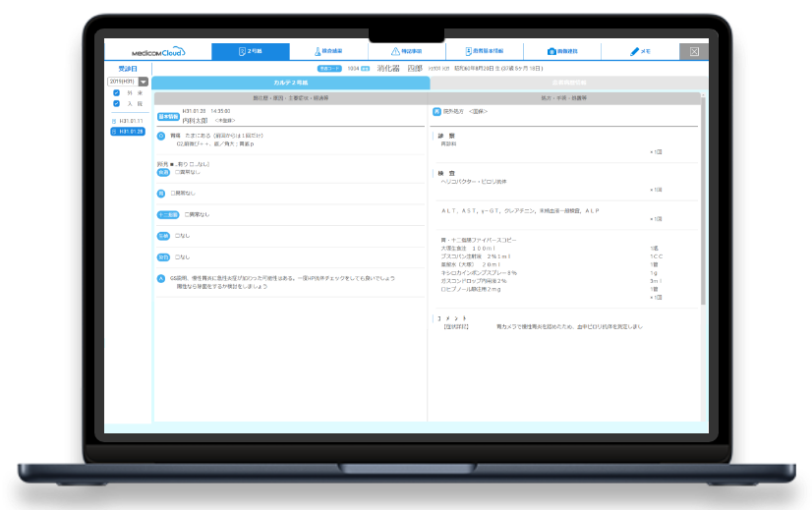Click the pencil memo icon
Image resolution: width=812 pixels, height=510 pixels.
[x=634, y=51]
